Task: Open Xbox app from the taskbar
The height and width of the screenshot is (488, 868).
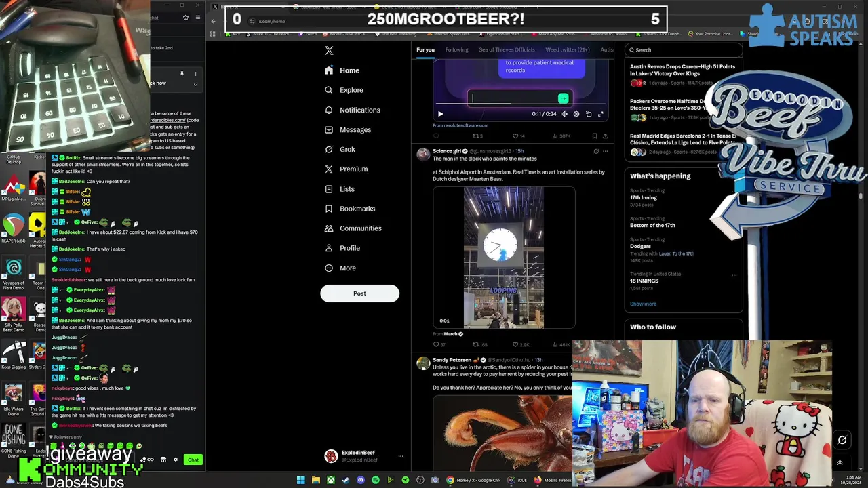Action: coord(330,480)
